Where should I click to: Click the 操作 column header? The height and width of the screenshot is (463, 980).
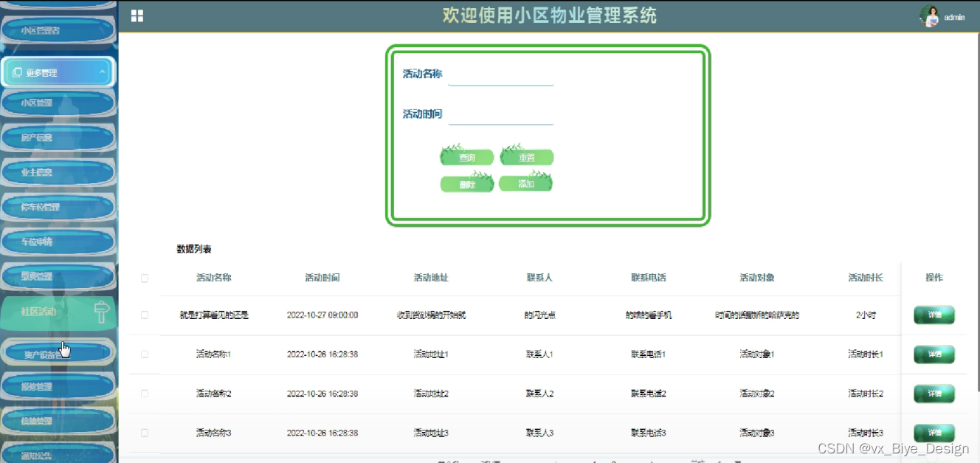click(x=934, y=278)
